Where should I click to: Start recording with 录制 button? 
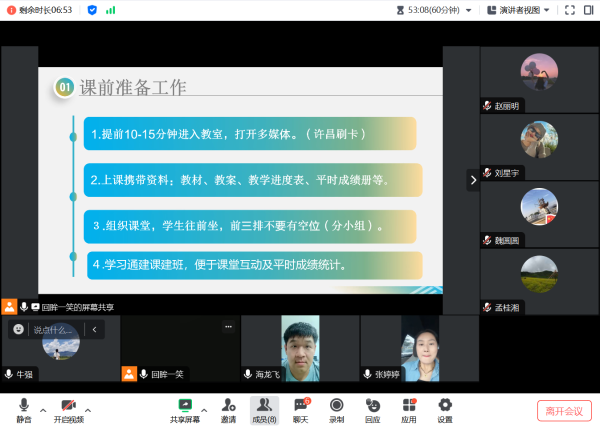(x=337, y=408)
